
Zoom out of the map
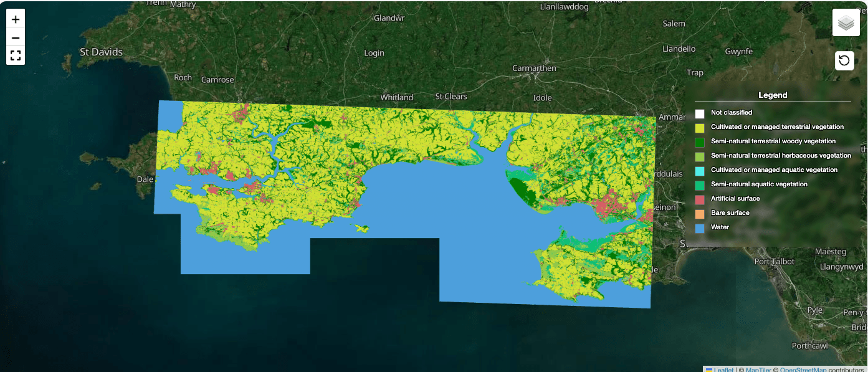coord(16,38)
